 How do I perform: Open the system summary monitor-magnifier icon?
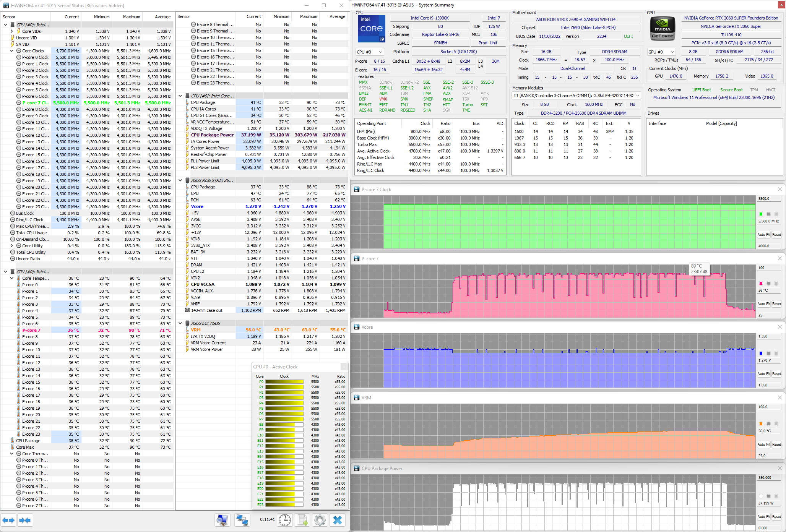(x=222, y=520)
